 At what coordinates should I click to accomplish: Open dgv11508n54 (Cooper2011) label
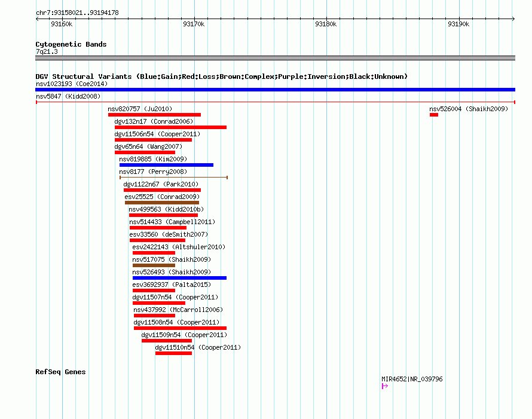click(x=176, y=322)
